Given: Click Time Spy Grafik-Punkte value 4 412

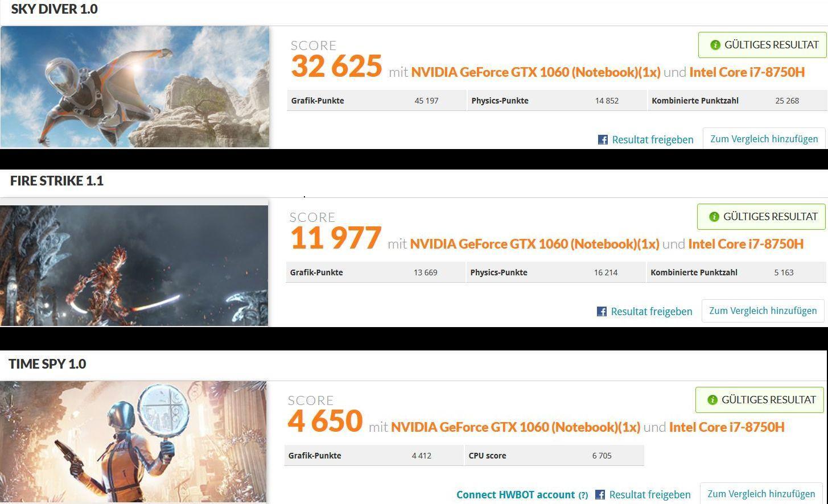Looking at the screenshot, I should point(421,456).
